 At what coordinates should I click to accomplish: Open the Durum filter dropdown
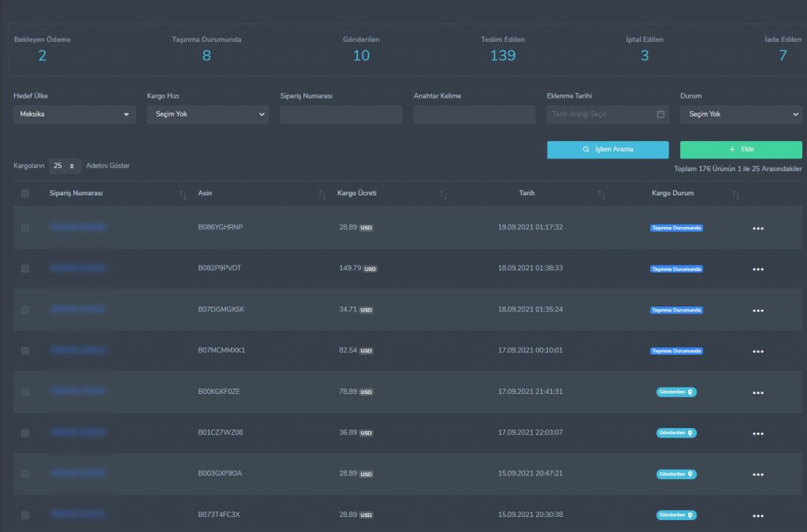(x=741, y=114)
